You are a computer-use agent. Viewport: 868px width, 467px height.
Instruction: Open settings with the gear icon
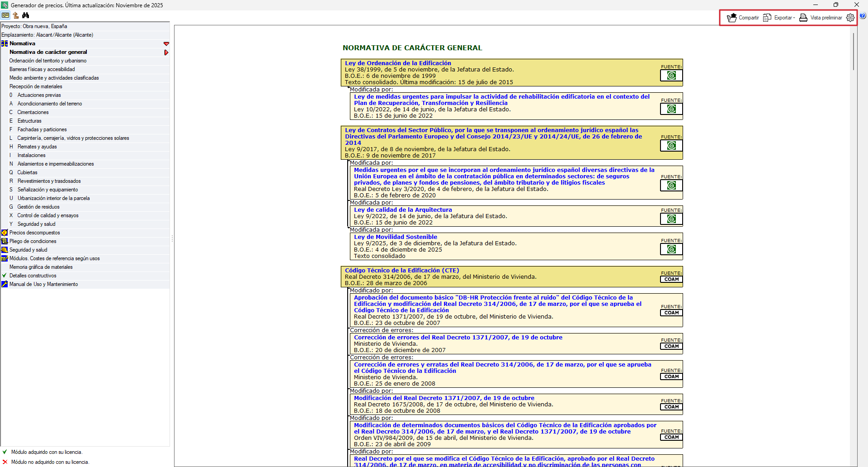tap(850, 18)
